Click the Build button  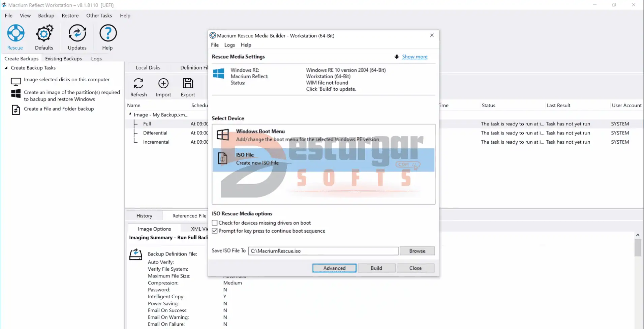click(x=376, y=268)
